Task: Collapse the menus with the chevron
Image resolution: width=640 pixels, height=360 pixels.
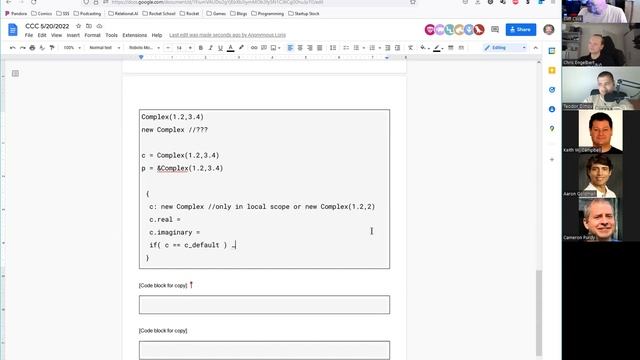Action: (x=536, y=48)
